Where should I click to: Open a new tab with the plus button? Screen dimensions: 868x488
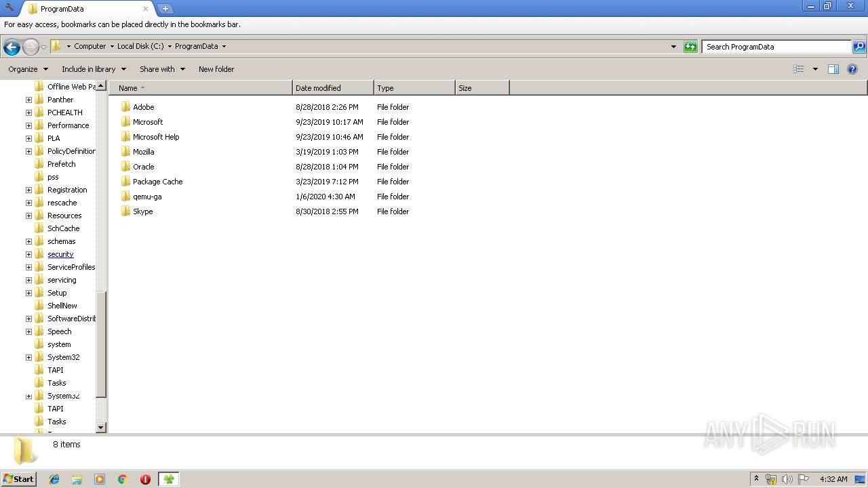click(x=165, y=9)
